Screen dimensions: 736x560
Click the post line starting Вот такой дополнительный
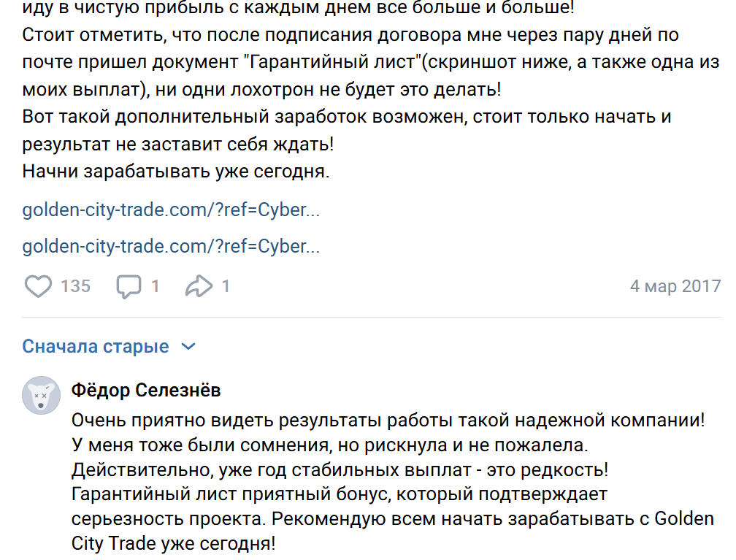tap(347, 117)
